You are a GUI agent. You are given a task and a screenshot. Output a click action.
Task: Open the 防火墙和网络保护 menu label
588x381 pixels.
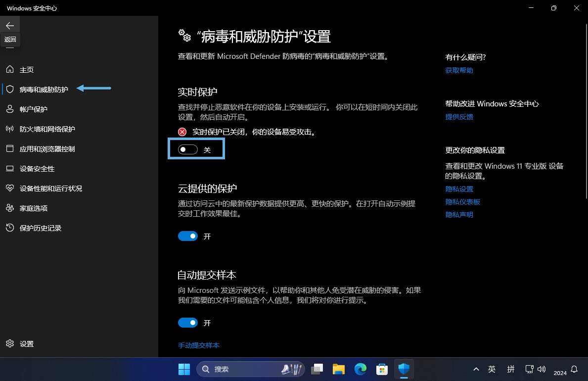[47, 129]
